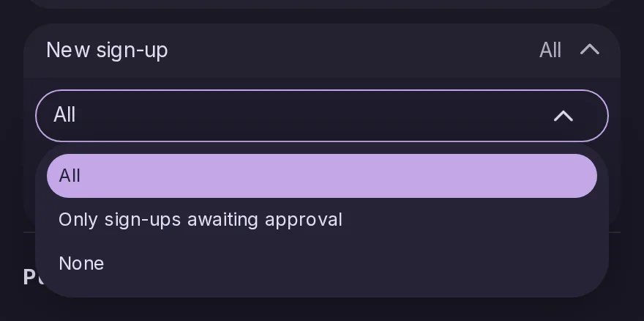
Task: Click the up-chevron inside the All combo box
Action: 563,116
